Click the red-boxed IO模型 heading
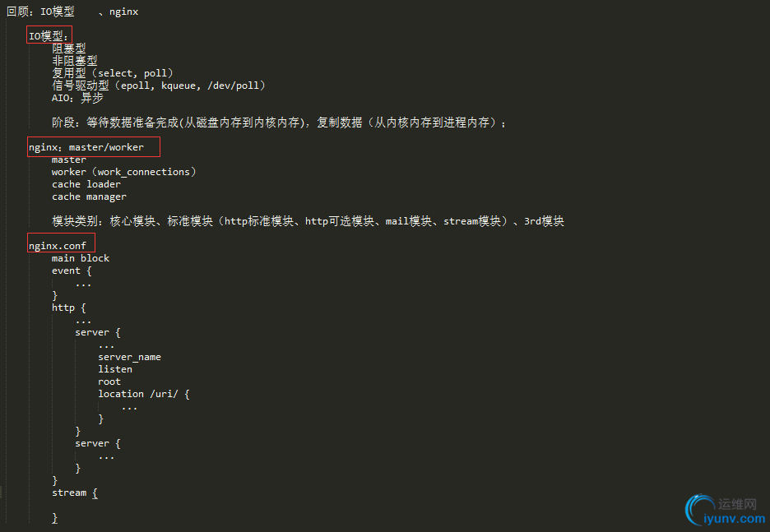The image size is (770, 532). 49,36
